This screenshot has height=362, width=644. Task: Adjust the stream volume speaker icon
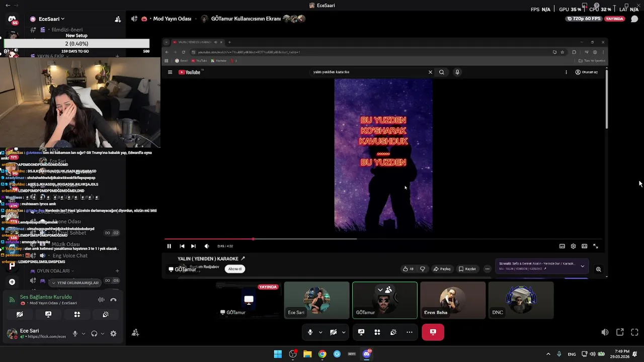[x=605, y=332]
